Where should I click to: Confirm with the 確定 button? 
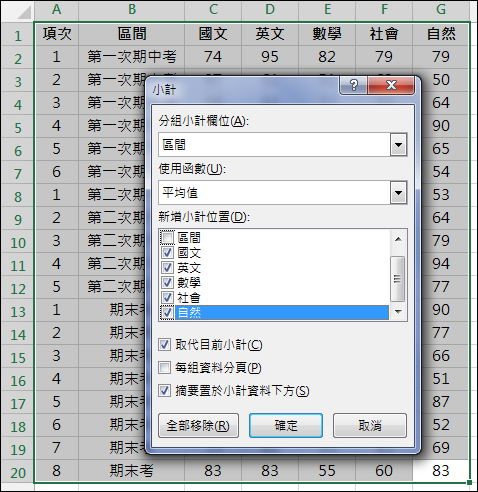(x=286, y=426)
